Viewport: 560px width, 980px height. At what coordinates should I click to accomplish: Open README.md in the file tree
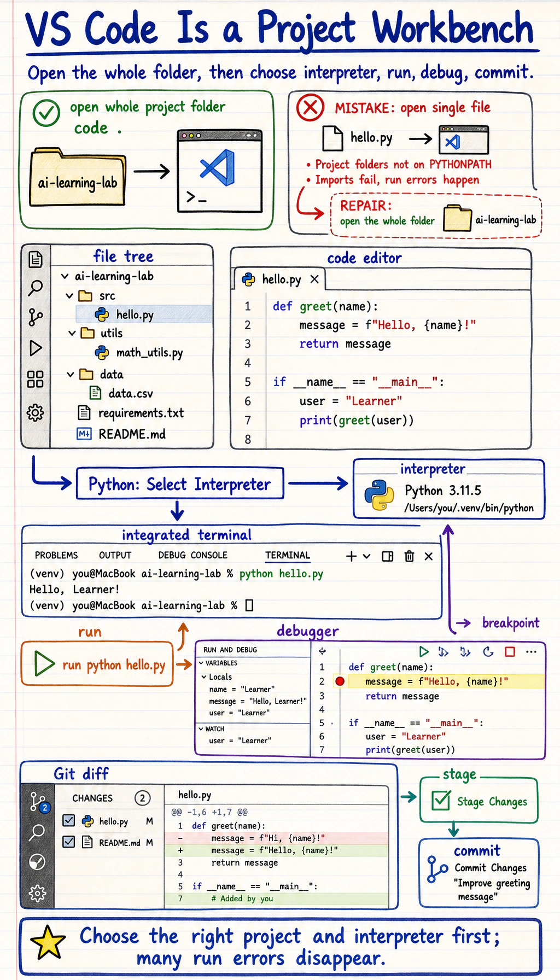click(x=121, y=434)
